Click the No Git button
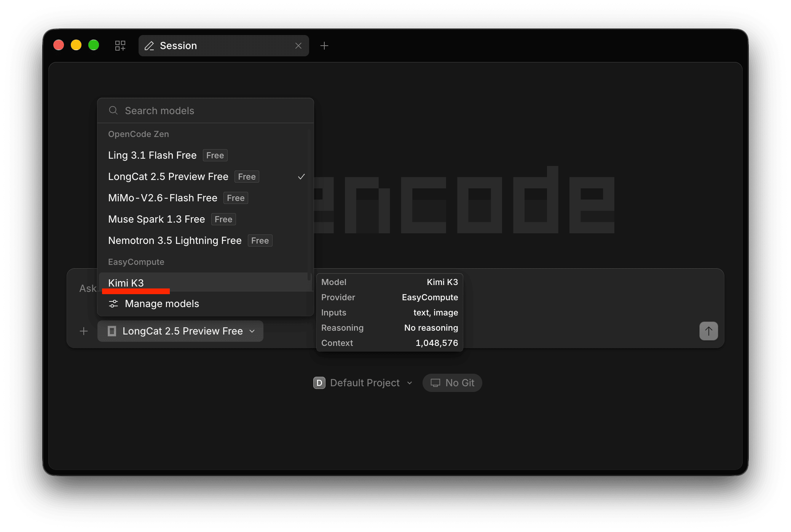 452,383
